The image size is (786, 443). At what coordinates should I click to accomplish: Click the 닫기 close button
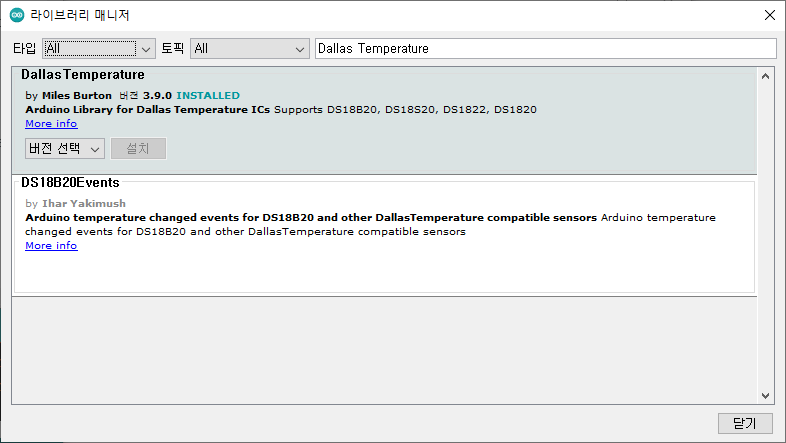pos(745,423)
